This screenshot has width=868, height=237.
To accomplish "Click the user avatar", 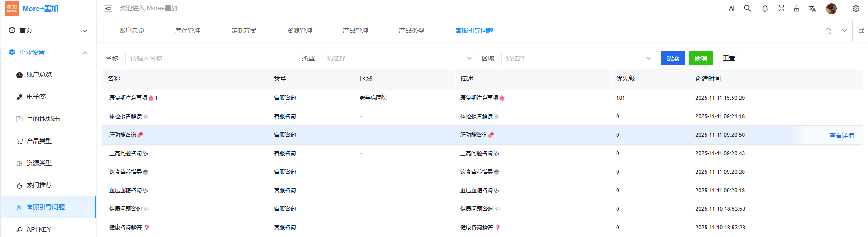I will (831, 9).
